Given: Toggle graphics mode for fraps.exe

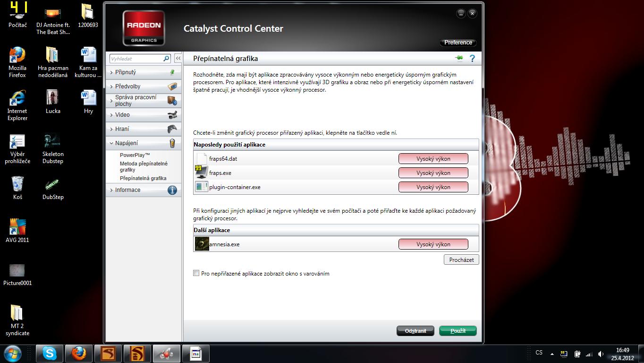Looking at the screenshot, I should [x=433, y=173].
